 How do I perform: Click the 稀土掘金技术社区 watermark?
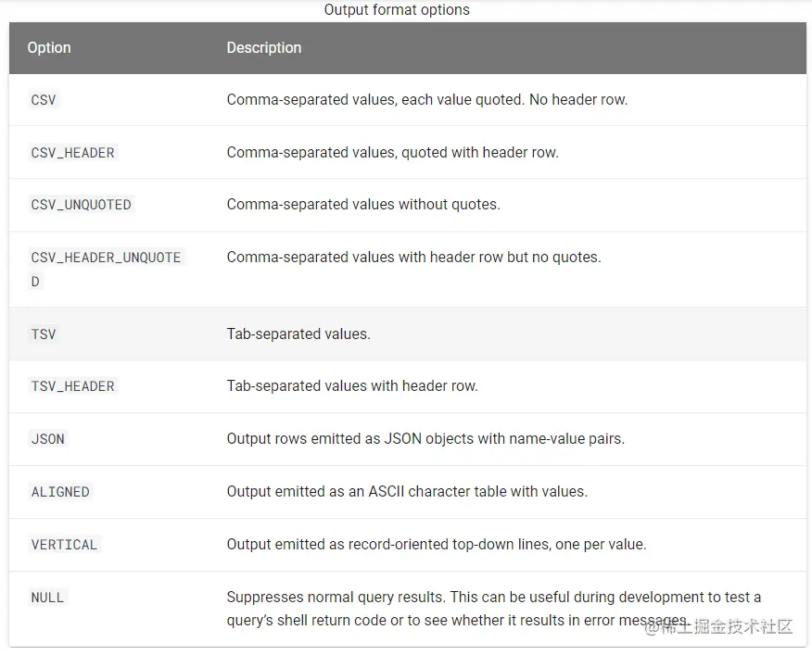coord(719,627)
